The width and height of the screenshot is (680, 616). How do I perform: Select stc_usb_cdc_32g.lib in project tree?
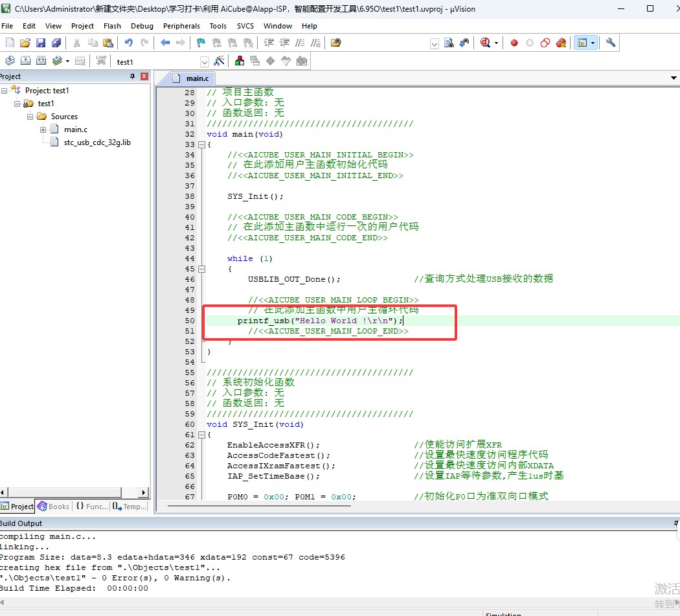point(97,143)
